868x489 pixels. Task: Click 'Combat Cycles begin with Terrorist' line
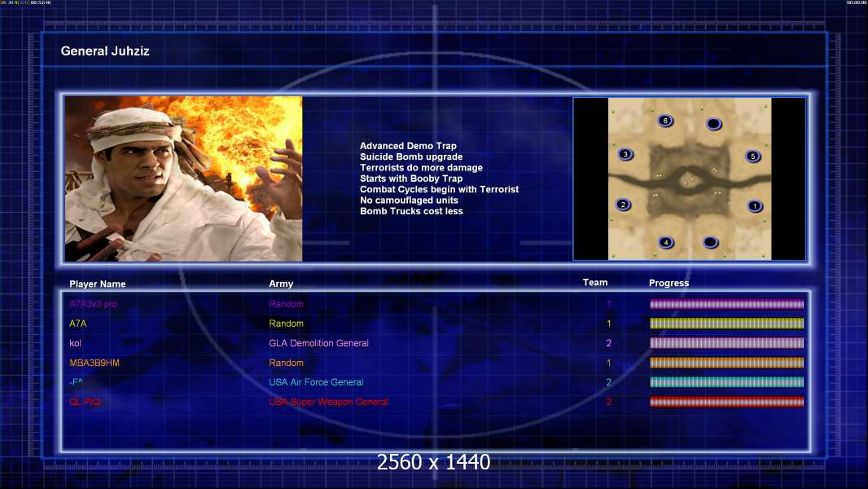pos(440,189)
